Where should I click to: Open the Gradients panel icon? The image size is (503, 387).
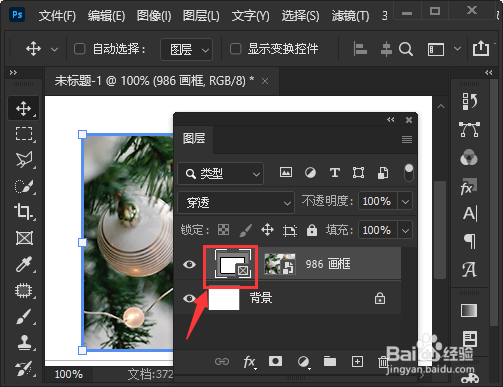click(x=469, y=311)
